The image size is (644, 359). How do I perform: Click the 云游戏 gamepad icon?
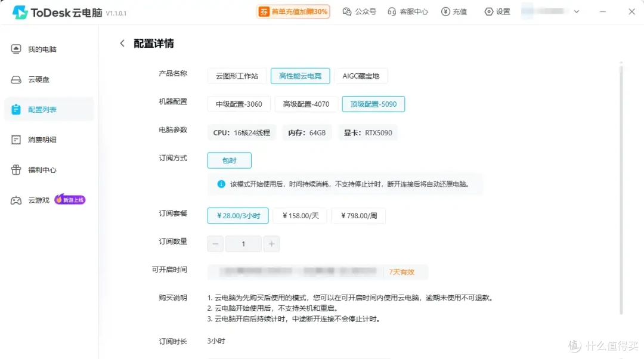pos(16,200)
